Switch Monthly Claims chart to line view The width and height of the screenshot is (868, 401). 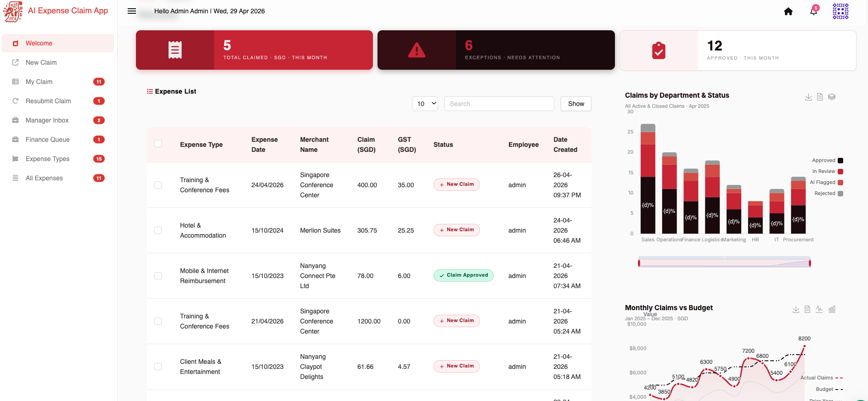819,309
